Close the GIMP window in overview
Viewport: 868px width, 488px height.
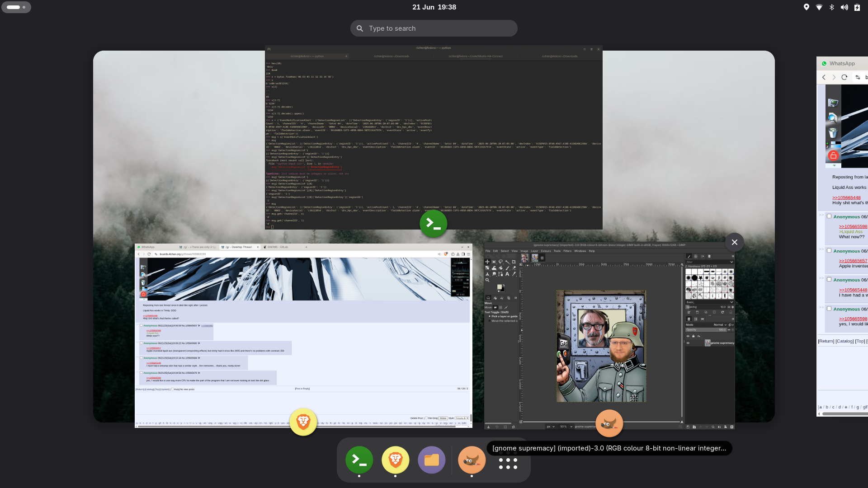(x=735, y=242)
